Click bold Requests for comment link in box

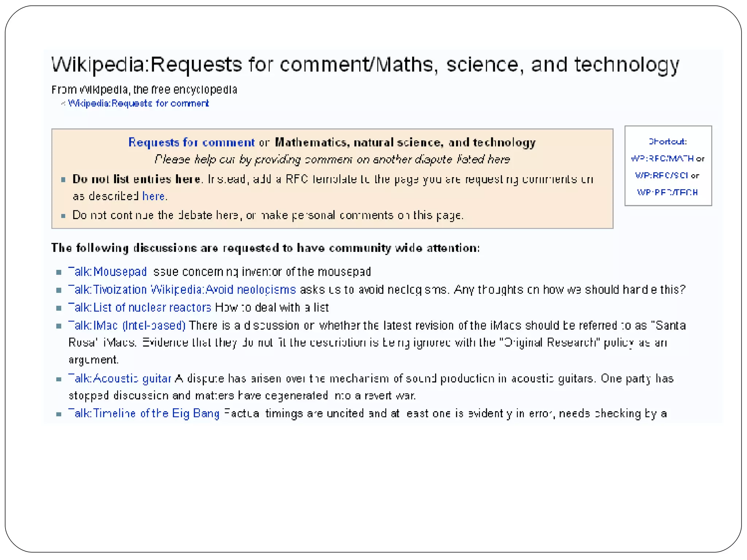(191, 142)
